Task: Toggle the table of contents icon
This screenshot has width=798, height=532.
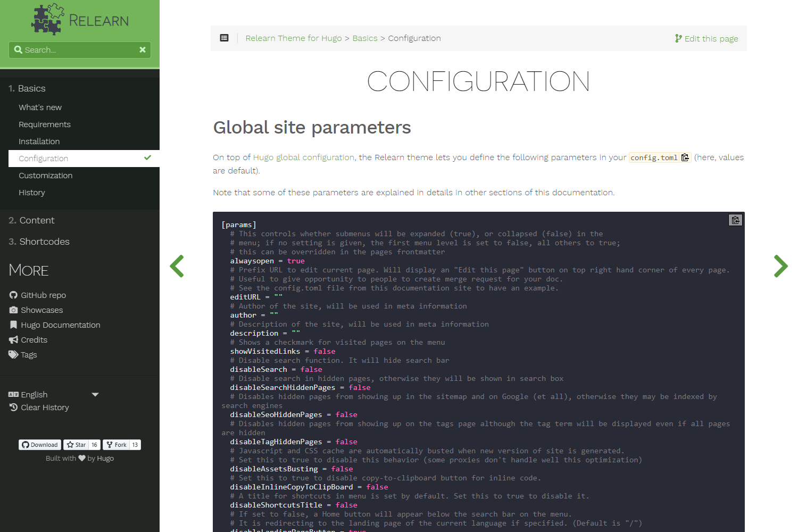Action: [x=225, y=38]
